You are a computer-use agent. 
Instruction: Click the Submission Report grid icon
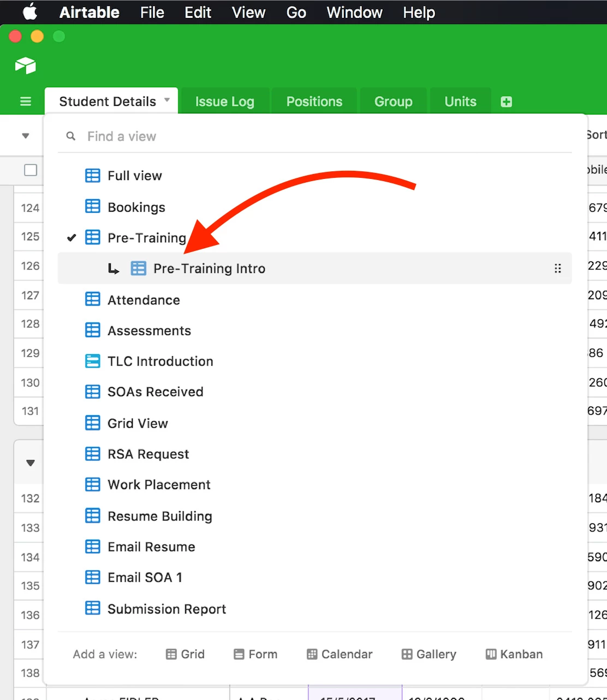pyautogui.click(x=93, y=608)
